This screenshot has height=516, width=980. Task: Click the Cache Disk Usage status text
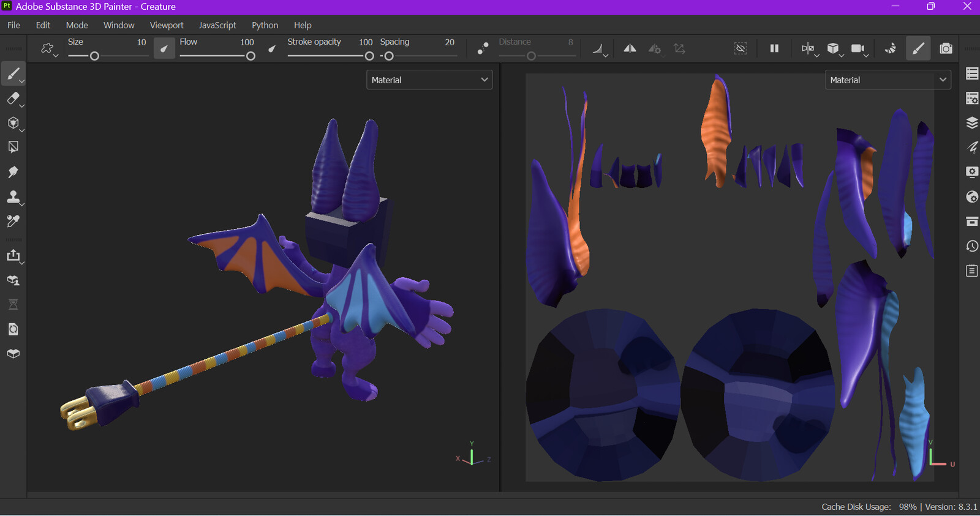pos(869,507)
